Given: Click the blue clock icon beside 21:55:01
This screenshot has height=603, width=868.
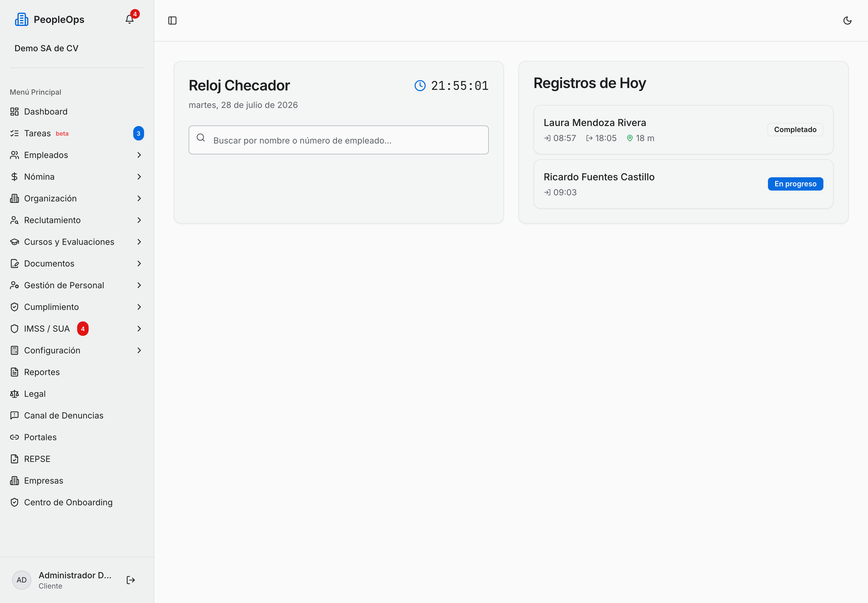Looking at the screenshot, I should (x=420, y=86).
